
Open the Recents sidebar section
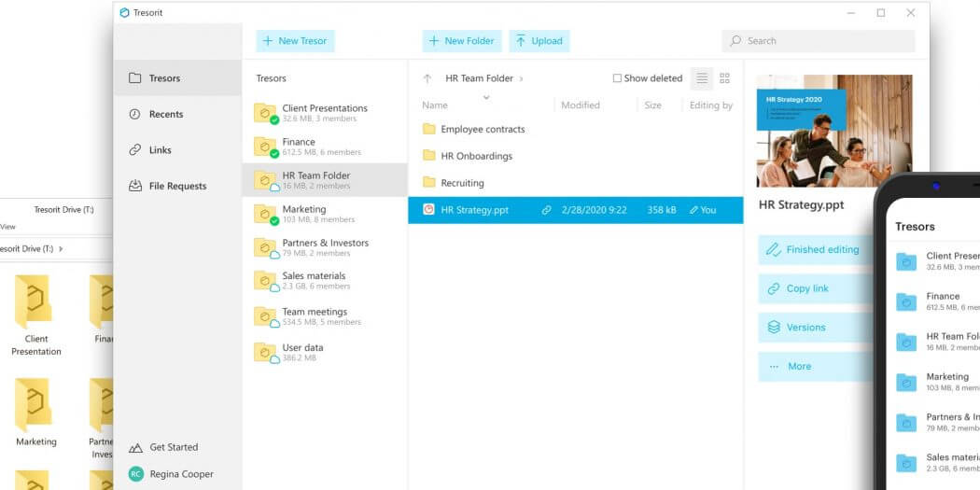[177, 115]
